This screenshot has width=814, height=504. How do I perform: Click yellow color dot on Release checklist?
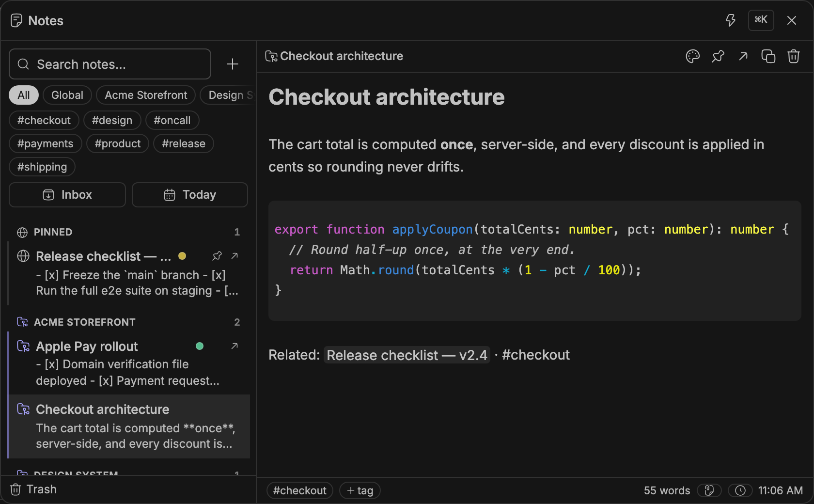tap(182, 256)
